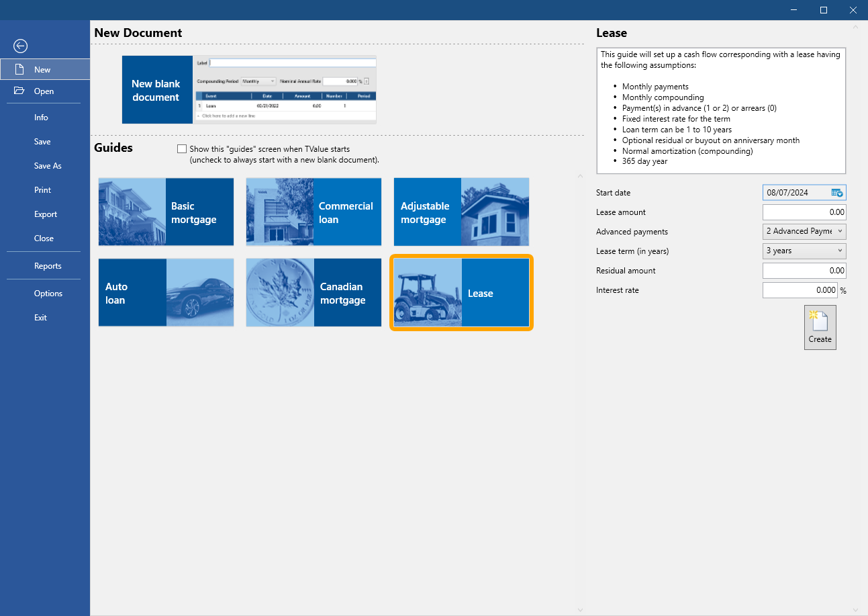Viewport: 868px width, 616px height.
Task: Choose the Commercial loan guide
Action: [x=314, y=212]
